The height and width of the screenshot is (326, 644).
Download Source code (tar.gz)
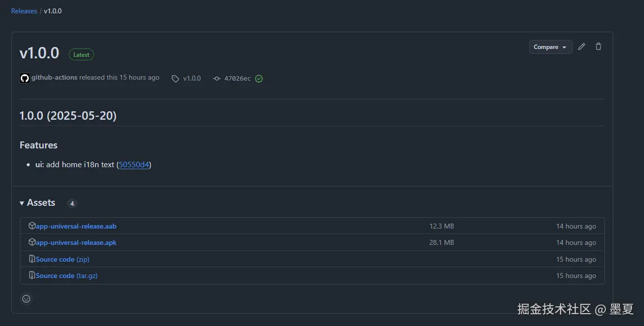tap(66, 276)
